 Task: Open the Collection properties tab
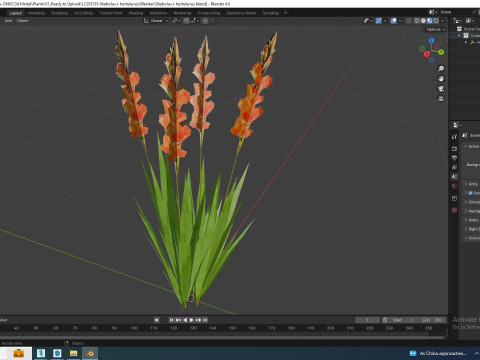(x=454, y=198)
